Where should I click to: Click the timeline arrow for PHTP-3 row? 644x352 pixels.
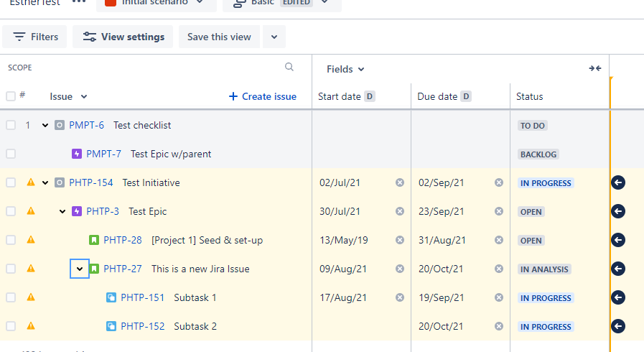tap(618, 211)
